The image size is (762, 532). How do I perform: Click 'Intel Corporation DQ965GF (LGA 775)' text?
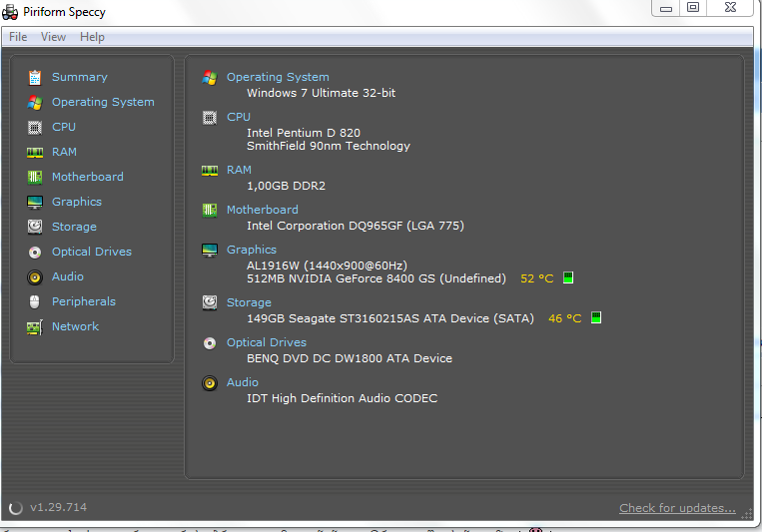point(356,226)
